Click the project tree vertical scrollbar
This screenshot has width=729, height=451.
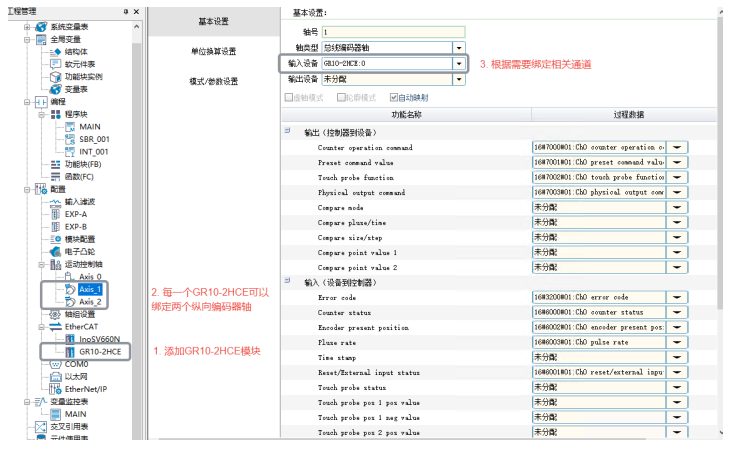137,230
